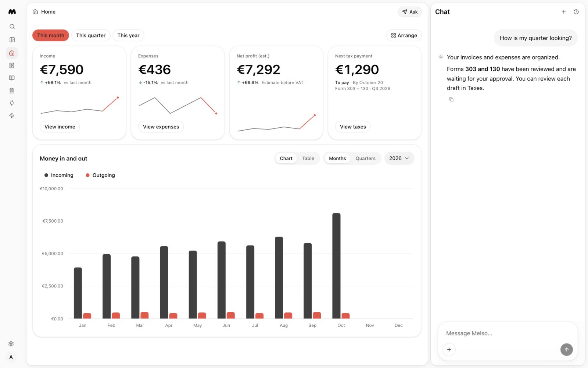
Task: Open the plug integrations sidebar icon
Action: (12, 103)
